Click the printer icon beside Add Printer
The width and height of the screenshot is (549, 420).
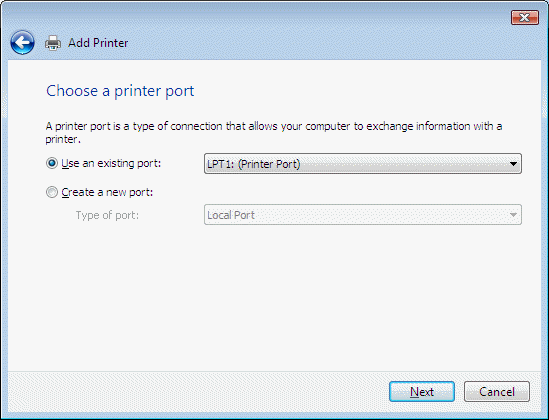(x=53, y=43)
